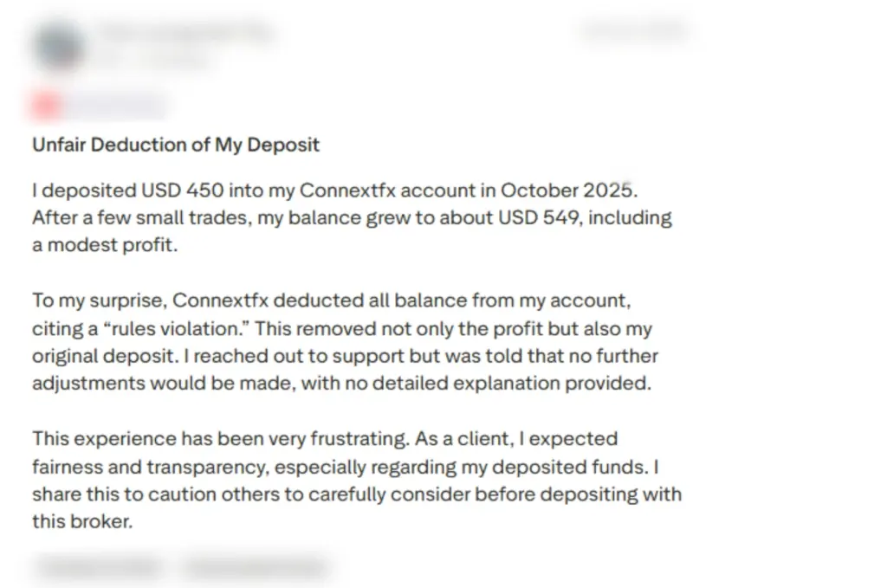Image resolution: width=887 pixels, height=588 pixels.
Task: Click the red rating icon
Action: tap(46, 106)
